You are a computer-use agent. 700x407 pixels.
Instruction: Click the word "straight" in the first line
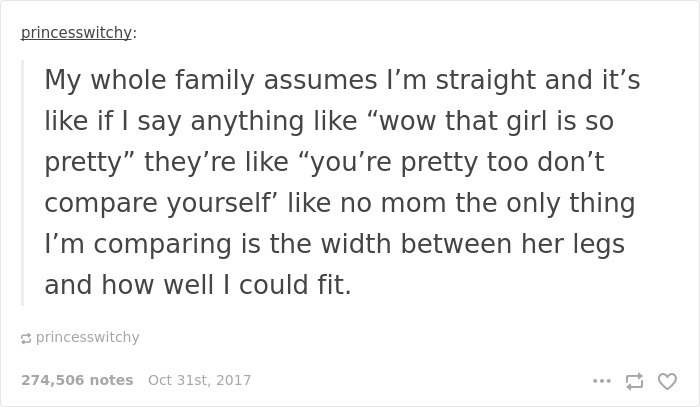pyautogui.click(x=486, y=80)
